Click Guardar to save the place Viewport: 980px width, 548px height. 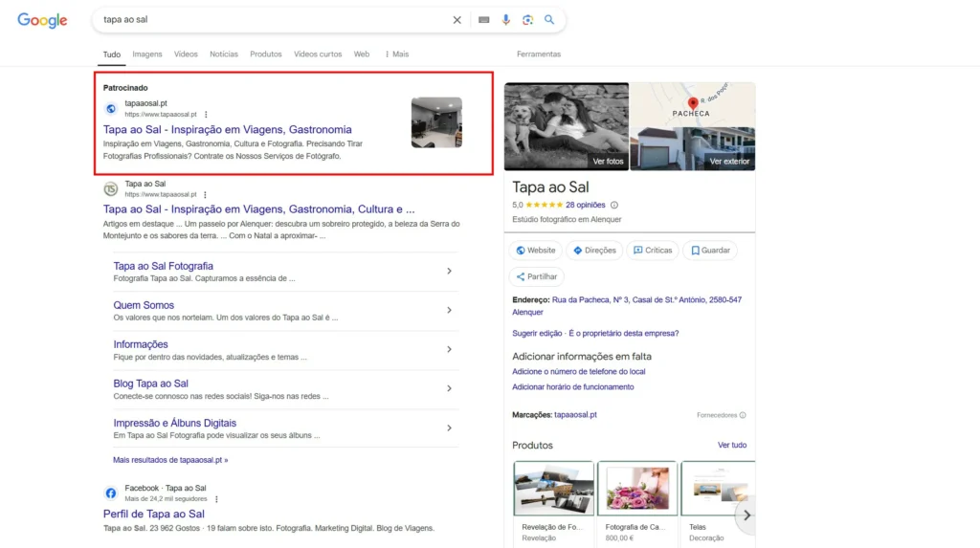point(710,251)
